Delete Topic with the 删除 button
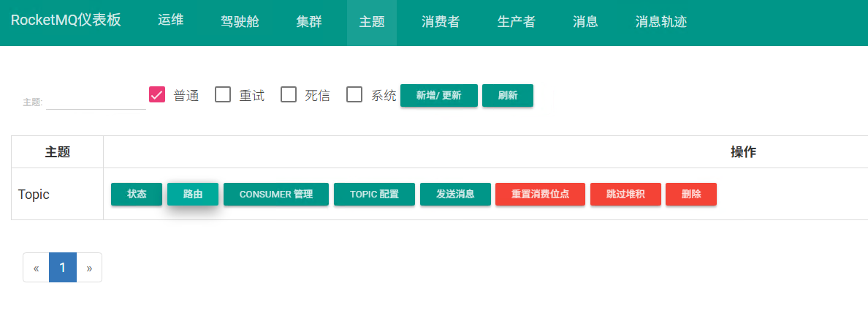The height and width of the screenshot is (316, 868). [x=690, y=195]
